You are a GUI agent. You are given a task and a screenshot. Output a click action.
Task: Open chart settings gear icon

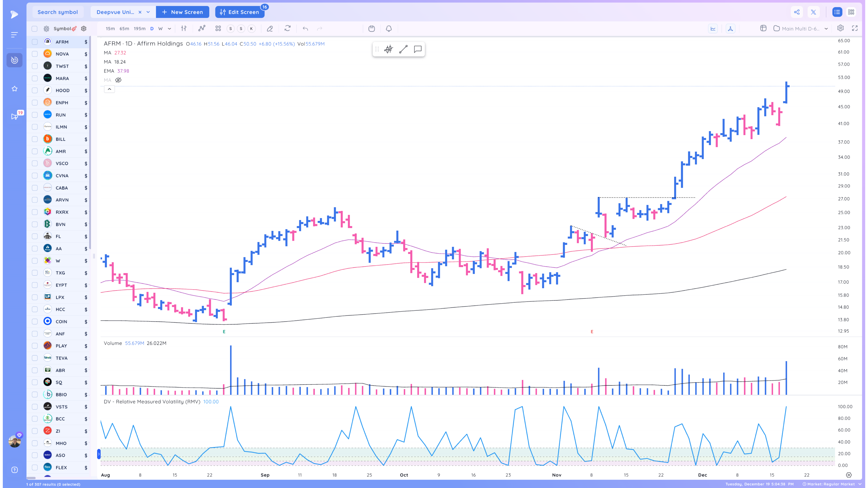(x=840, y=28)
